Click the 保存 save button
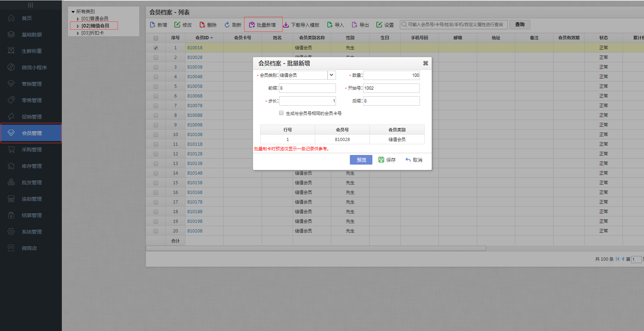 coord(387,160)
